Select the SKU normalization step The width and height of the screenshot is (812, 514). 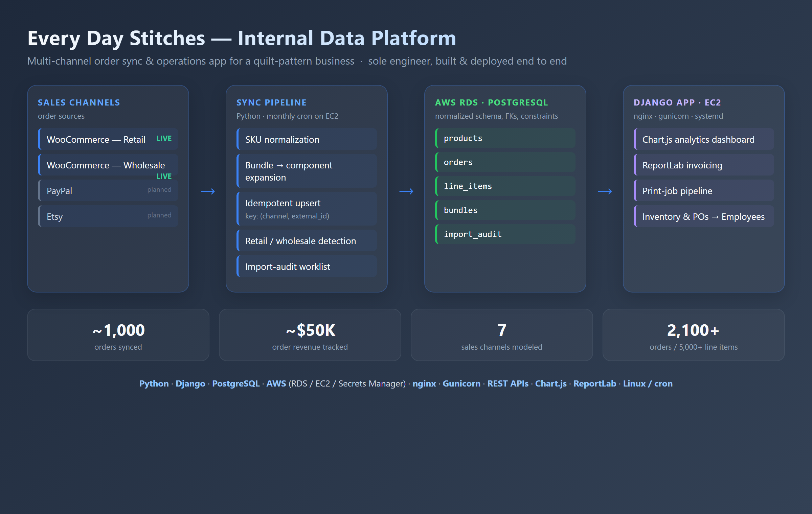pyautogui.click(x=307, y=139)
